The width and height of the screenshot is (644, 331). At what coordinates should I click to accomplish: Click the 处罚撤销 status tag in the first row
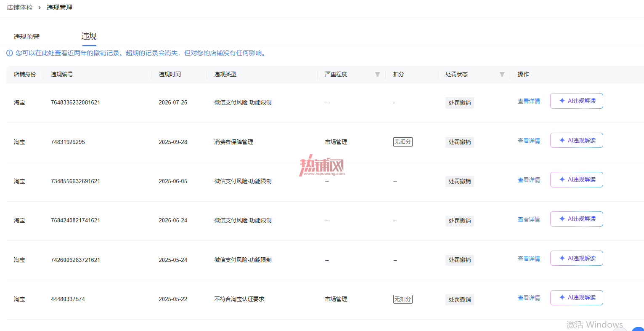460,103
